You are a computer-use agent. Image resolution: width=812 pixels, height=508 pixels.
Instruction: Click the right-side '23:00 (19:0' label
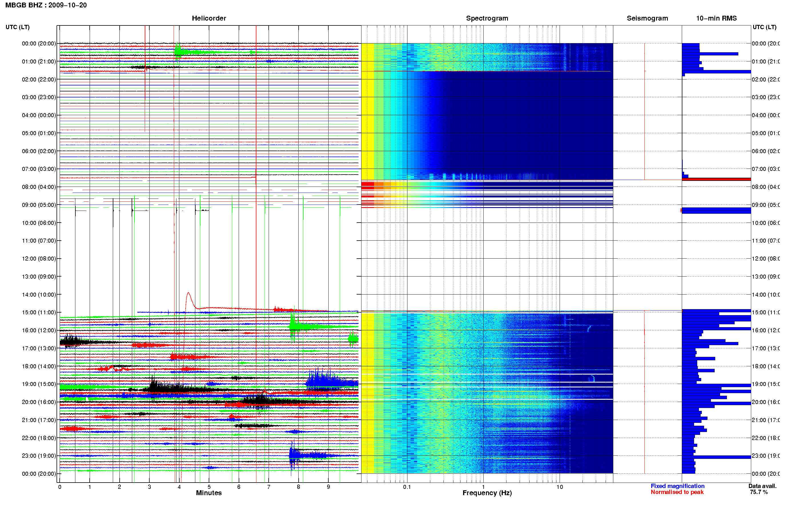pyautogui.click(x=765, y=456)
